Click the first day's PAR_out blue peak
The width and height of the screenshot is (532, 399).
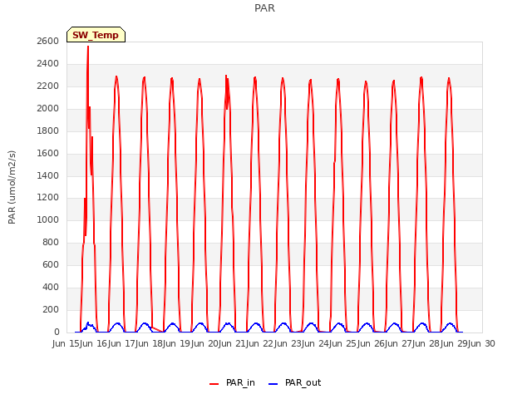point(88,323)
